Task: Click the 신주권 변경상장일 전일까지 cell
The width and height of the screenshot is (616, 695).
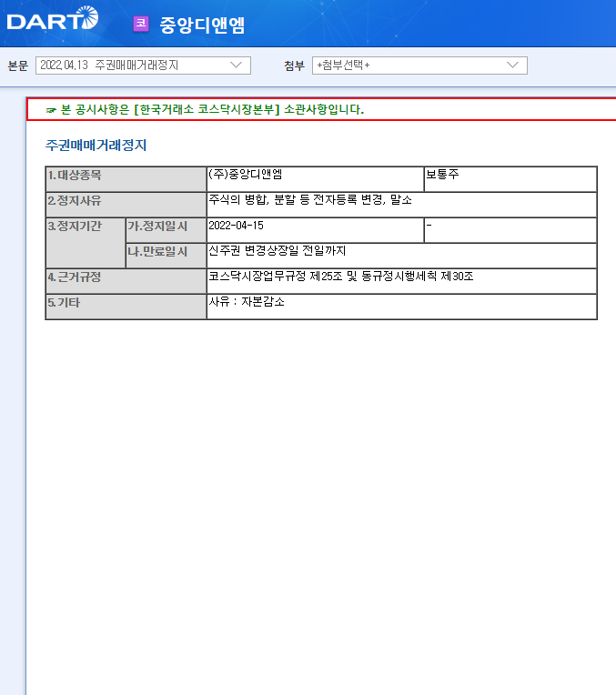Action: [401, 256]
